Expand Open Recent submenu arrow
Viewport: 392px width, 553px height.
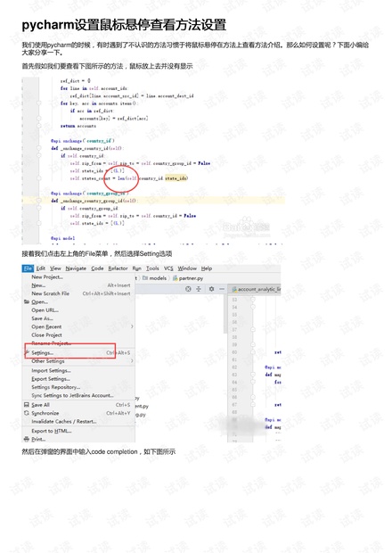tap(132, 326)
